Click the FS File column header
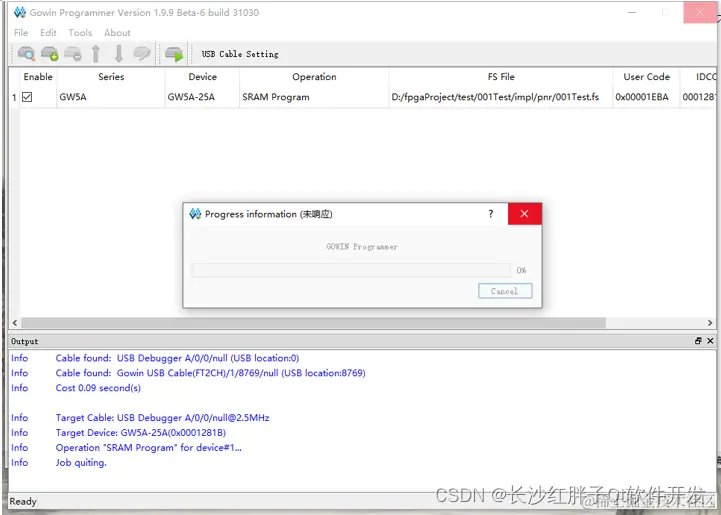The height and width of the screenshot is (515, 721). click(x=501, y=77)
